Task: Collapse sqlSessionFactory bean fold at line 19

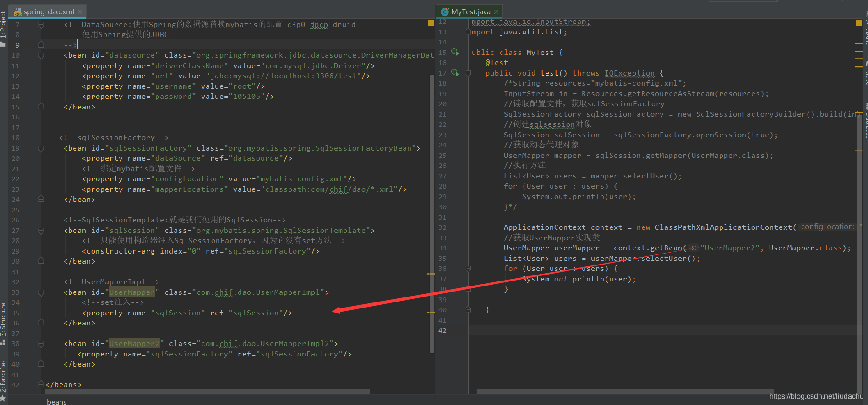Action: click(x=41, y=148)
